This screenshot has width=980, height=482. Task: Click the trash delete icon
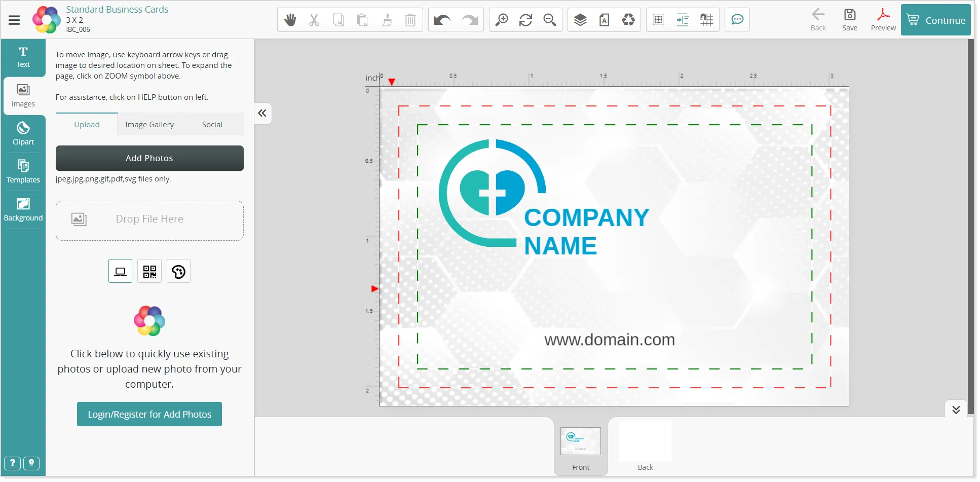coord(410,20)
